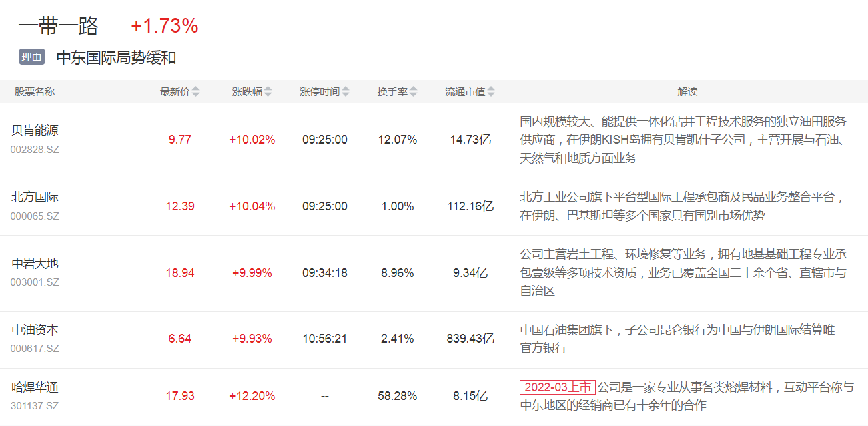Click turnover rate 2.41%
Image resolution: width=868 pixels, height=426 pixels.
point(398,339)
